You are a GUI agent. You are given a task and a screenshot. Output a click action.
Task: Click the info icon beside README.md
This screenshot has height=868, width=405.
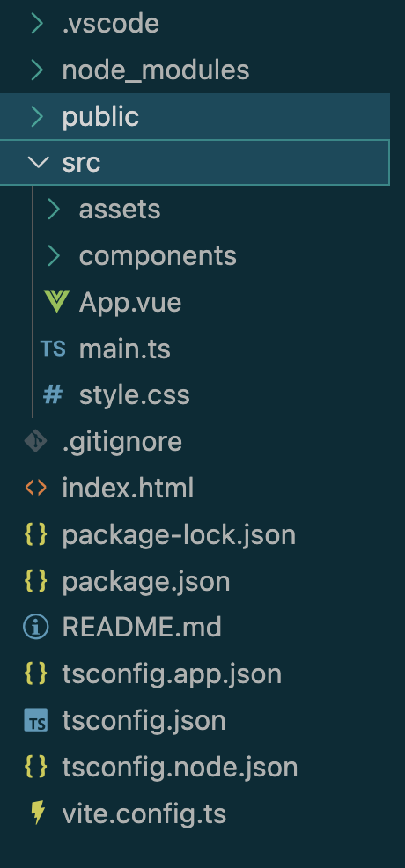pyautogui.click(x=36, y=627)
